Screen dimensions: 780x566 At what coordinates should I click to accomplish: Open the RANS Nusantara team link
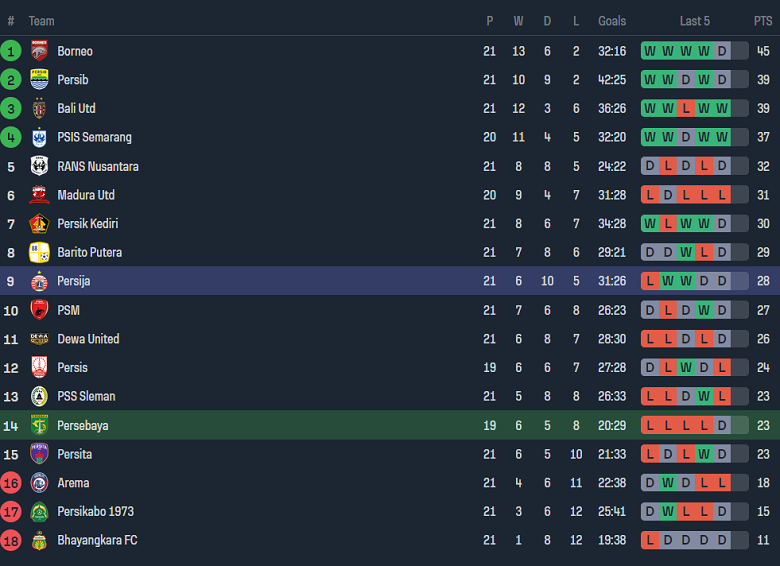(x=98, y=167)
